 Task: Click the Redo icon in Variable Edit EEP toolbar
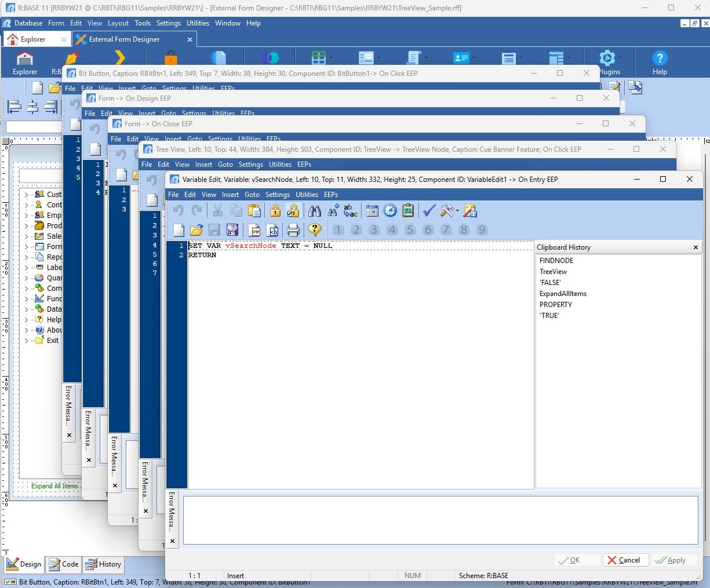(197, 211)
